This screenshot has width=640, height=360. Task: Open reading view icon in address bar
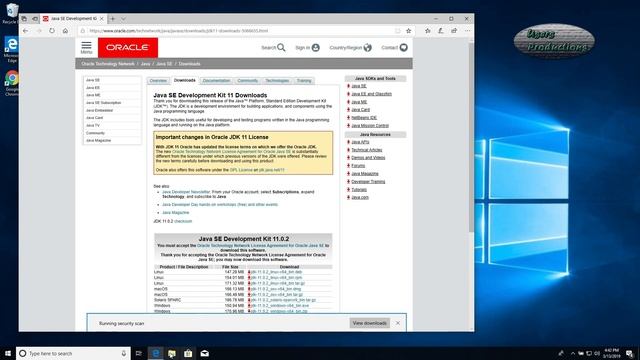click(x=398, y=31)
